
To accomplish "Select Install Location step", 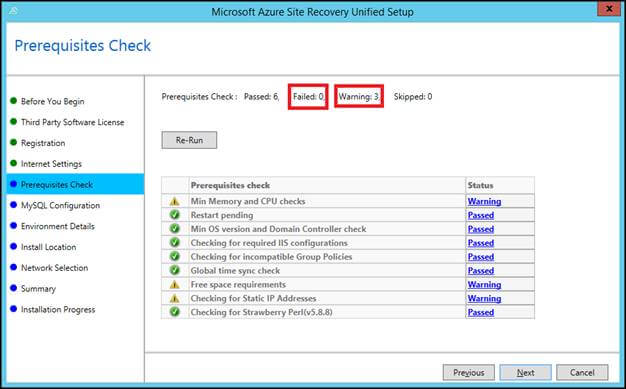I will click(48, 247).
